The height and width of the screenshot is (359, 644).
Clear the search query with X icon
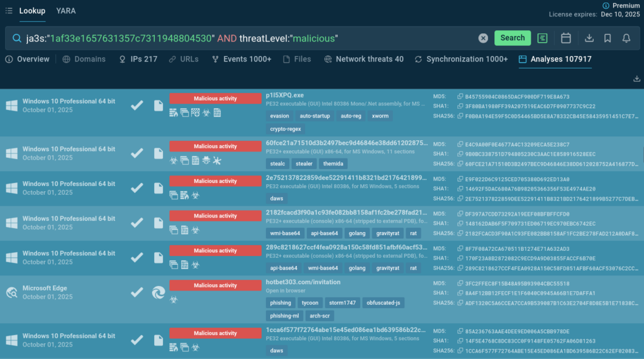click(483, 38)
